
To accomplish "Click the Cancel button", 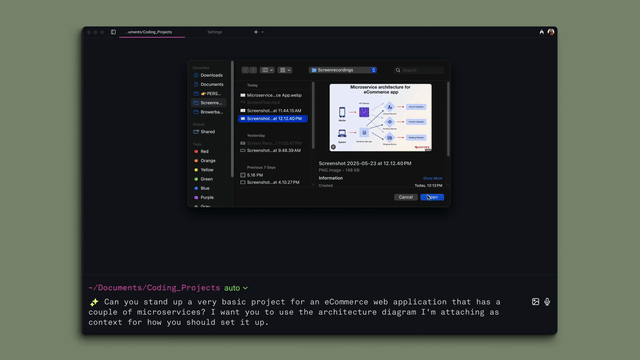I will 406,197.
